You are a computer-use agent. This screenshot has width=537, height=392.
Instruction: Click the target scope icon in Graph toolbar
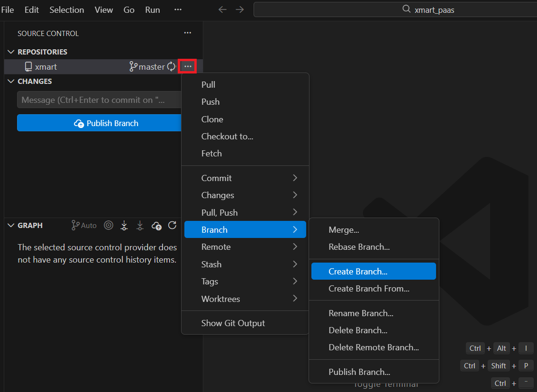point(109,225)
